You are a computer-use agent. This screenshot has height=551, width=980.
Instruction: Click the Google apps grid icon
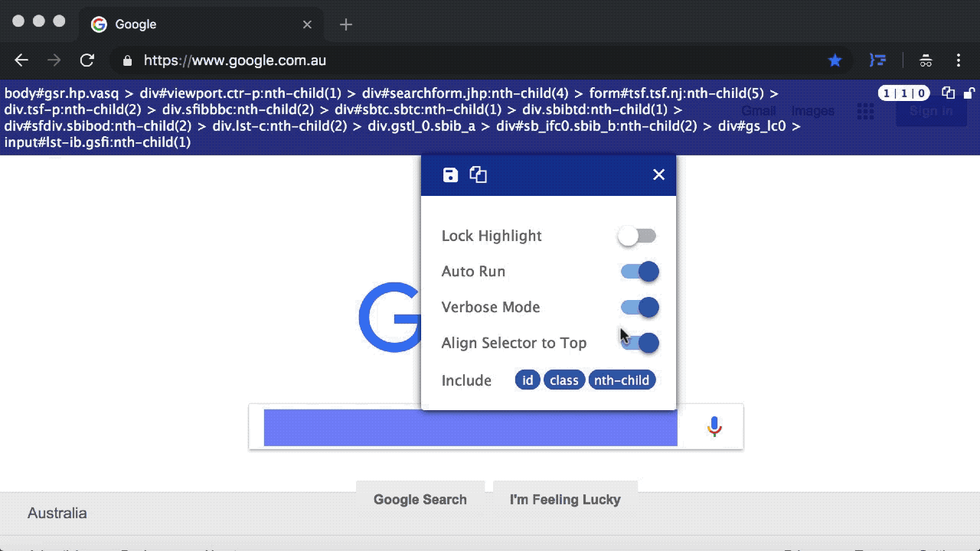[865, 111]
